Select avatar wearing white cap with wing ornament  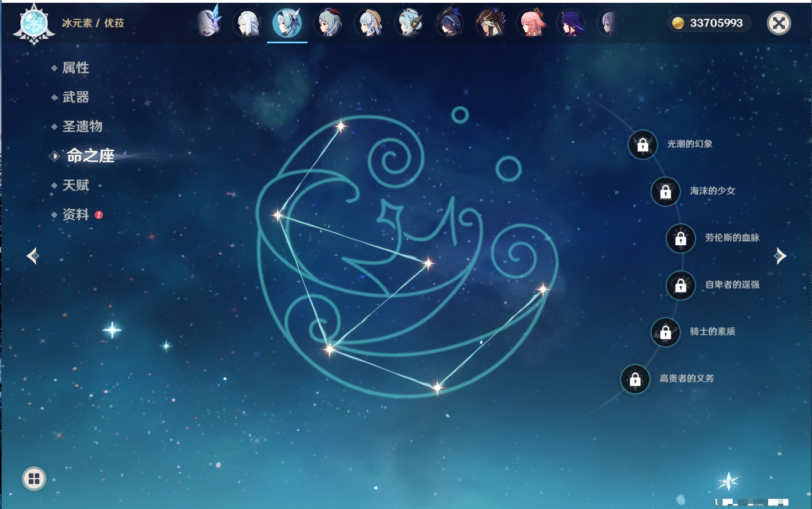click(409, 23)
